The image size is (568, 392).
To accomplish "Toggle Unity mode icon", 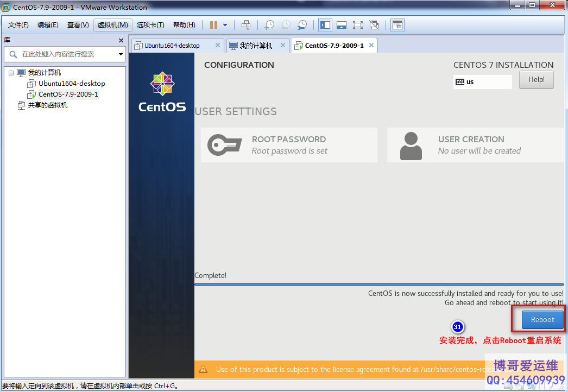I will click(374, 25).
